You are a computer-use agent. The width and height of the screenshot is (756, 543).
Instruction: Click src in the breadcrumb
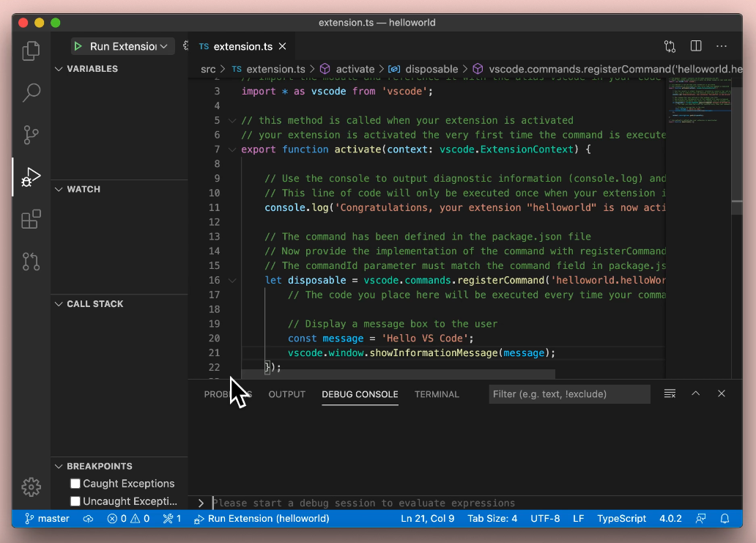(208, 69)
